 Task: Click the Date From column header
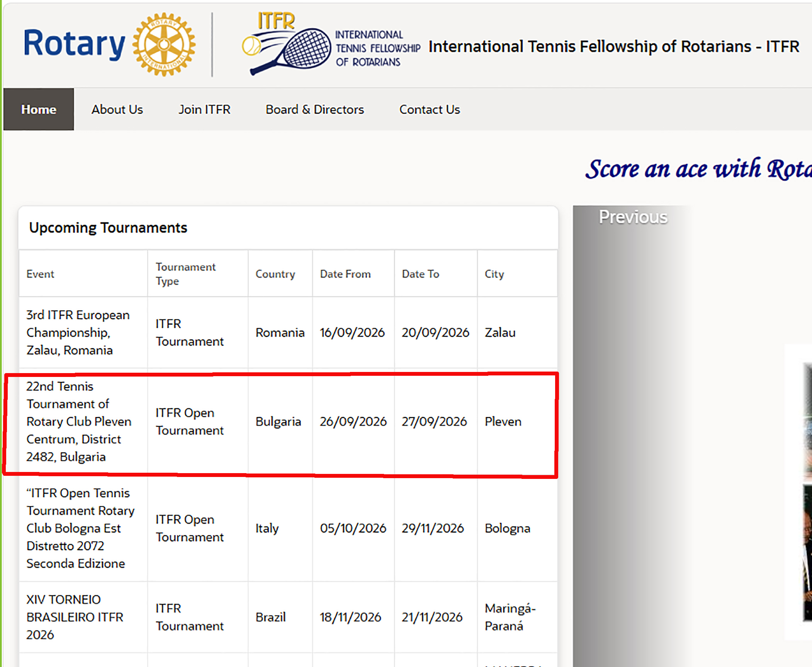[345, 274]
